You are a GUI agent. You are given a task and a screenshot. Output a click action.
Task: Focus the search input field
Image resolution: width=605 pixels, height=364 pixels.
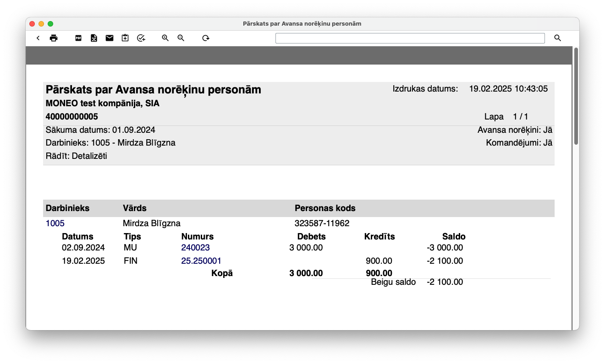click(x=410, y=38)
